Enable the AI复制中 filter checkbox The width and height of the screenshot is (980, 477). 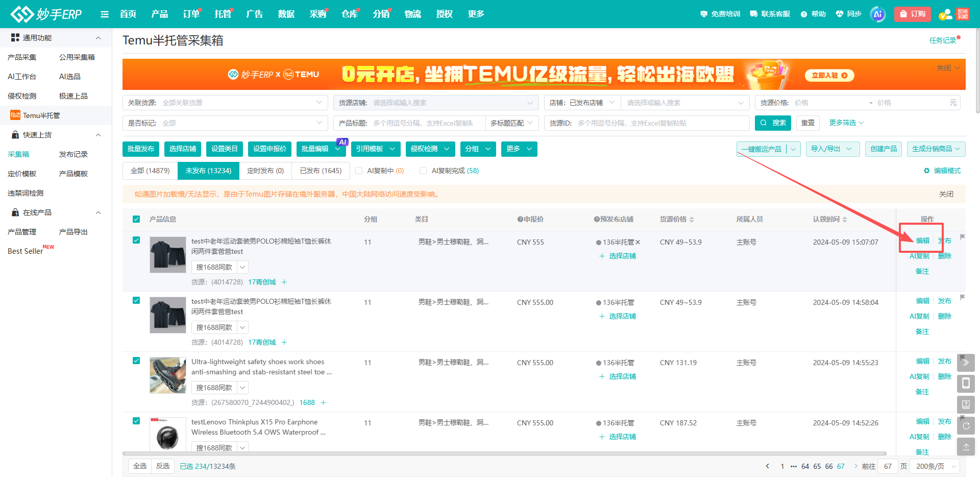click(x=359, y=171)
